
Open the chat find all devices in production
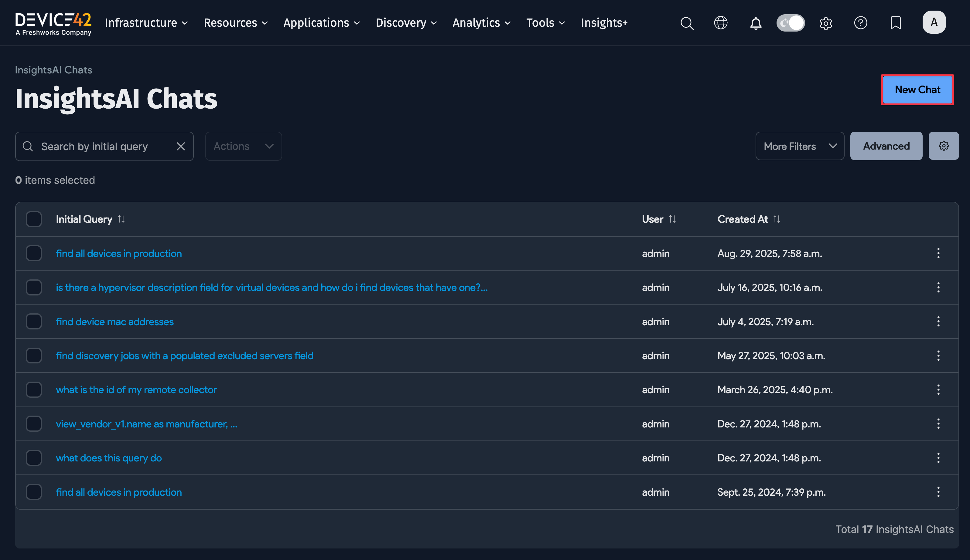click(118, 253)
